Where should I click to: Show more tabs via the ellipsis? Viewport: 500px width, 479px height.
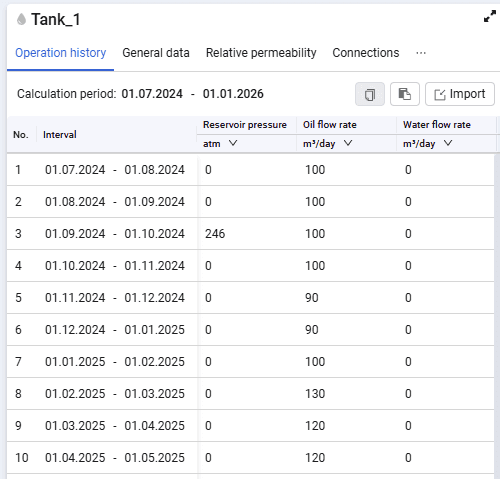(x=421, y=53)
